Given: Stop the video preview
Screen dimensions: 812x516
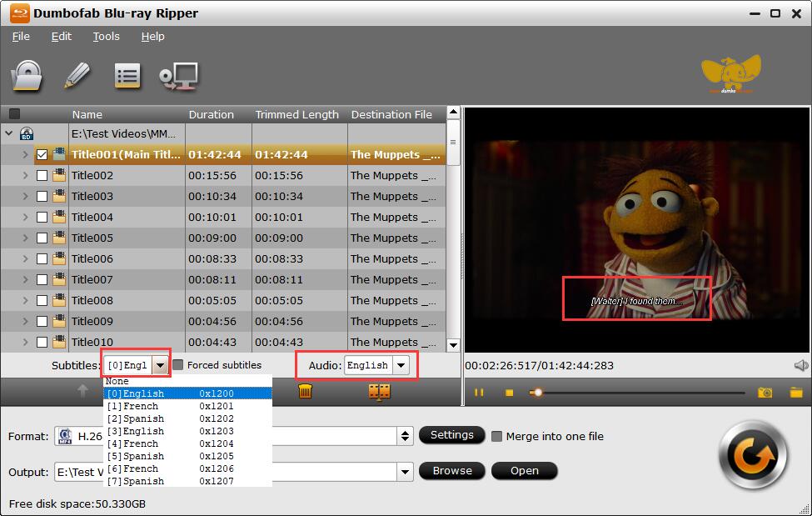Looking at the screenshot, I should coord(509,393).
